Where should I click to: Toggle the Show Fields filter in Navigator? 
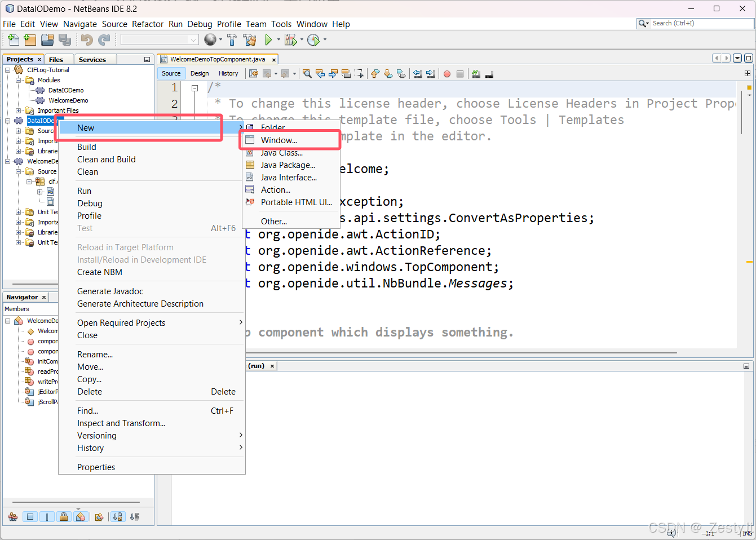tap(30, 516)
